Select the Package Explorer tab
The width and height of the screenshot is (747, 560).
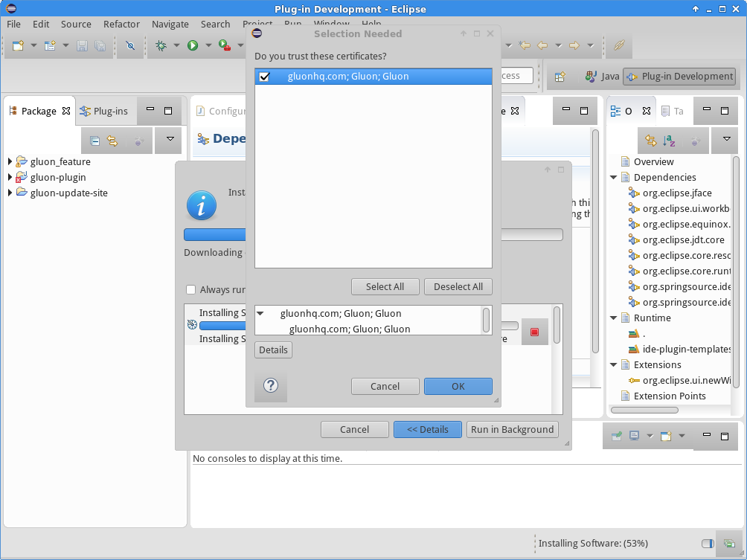39,111
